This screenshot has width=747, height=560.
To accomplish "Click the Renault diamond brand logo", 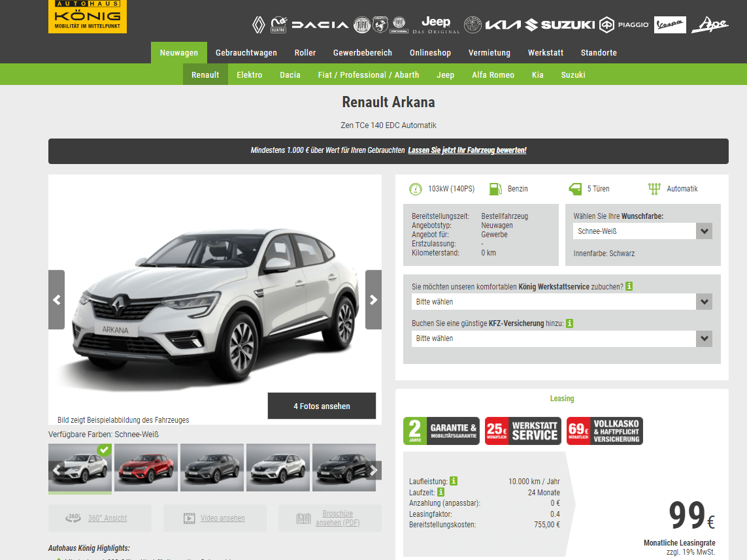I will point(258,25).
